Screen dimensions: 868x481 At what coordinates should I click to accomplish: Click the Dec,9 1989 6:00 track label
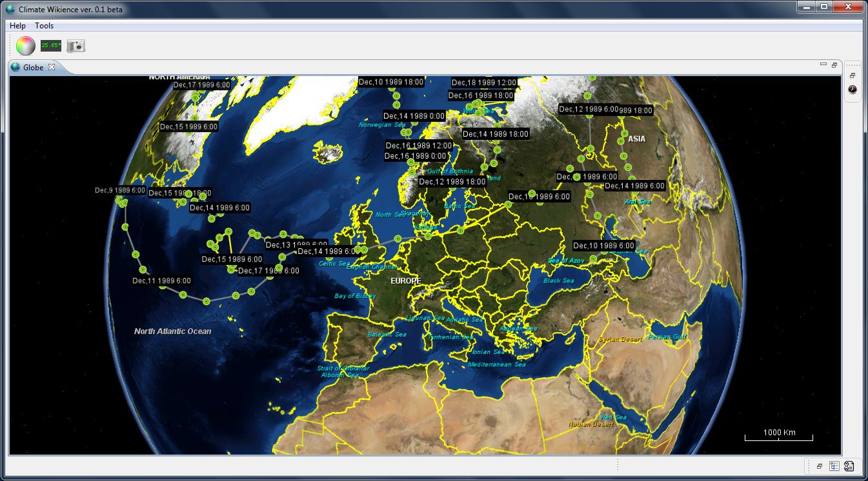click(120, 190)
